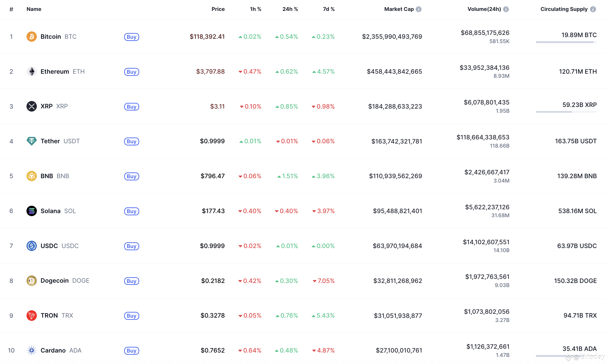The image size is (607, 364).
Task: Click the Buy button for USDC
Action: click(132, 246)
